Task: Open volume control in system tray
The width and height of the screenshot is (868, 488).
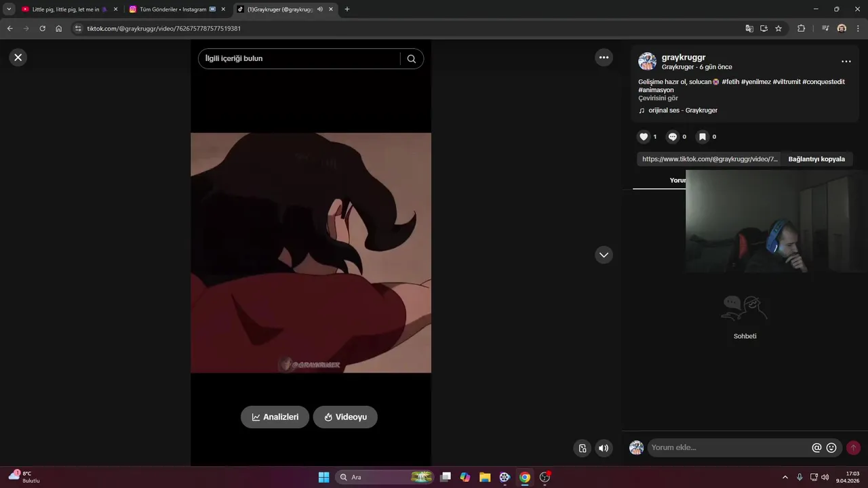Action: tap(825, 477)
